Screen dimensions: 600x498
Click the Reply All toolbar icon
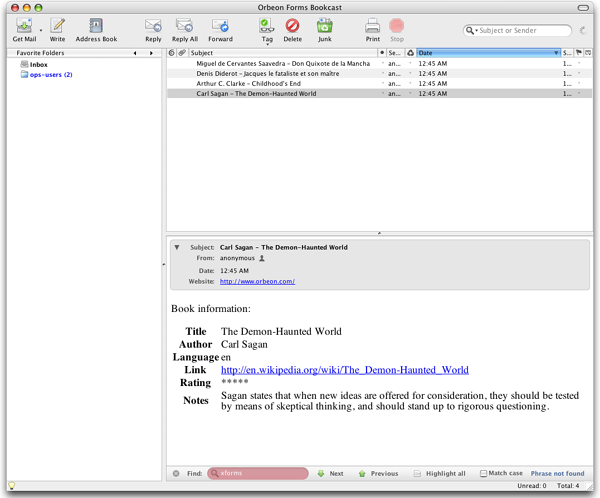click(x=185, y=26)
